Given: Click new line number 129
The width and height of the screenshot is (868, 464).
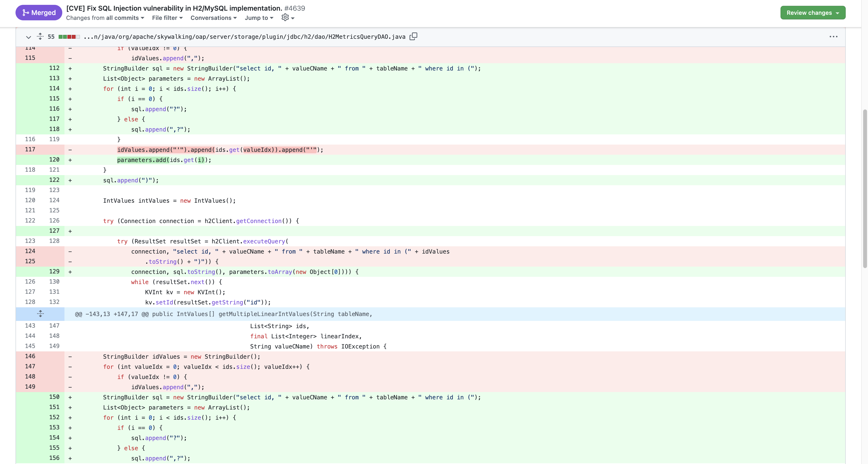Looking at the screenshot, I should (x=54, y=271).
